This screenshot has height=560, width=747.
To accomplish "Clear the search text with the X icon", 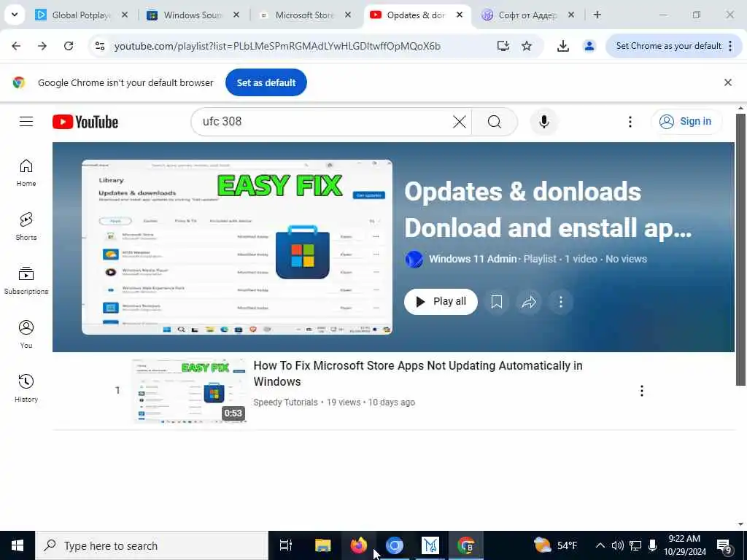I will point(460,122).
